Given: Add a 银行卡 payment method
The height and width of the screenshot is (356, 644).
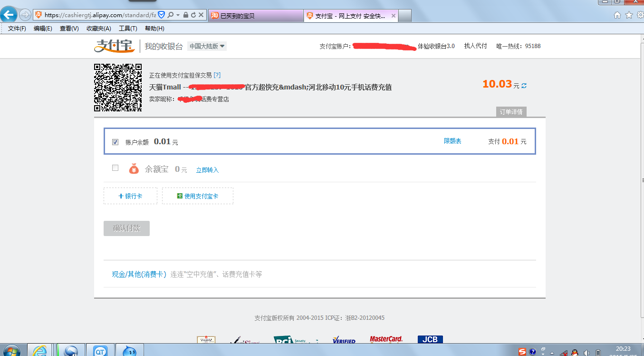Looking at the screenshot, I should tap(130, 196).
